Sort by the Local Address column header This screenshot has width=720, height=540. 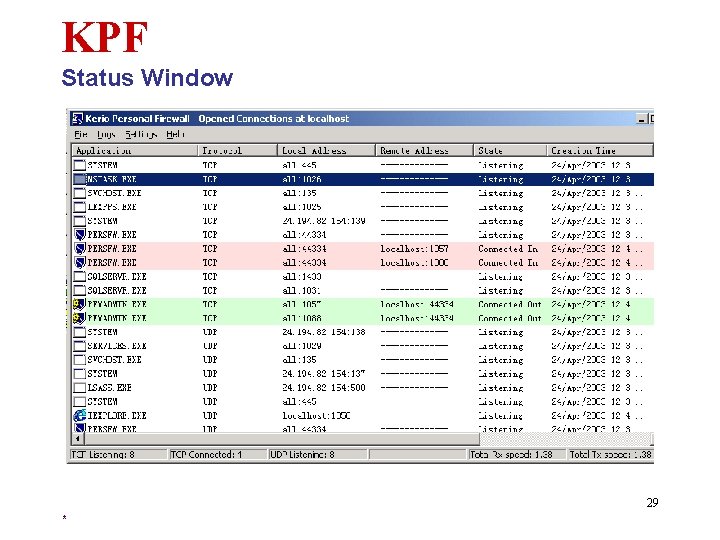(x=326, y=151)
